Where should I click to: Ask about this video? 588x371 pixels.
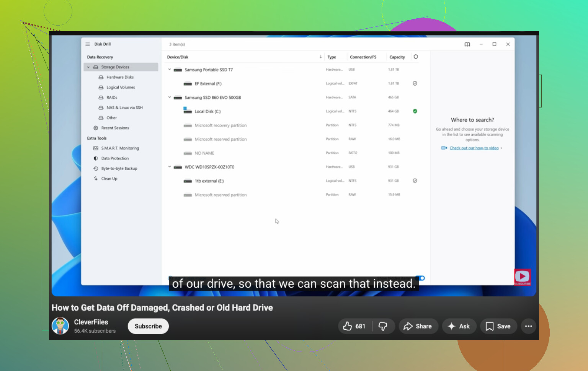pos(459,326)
